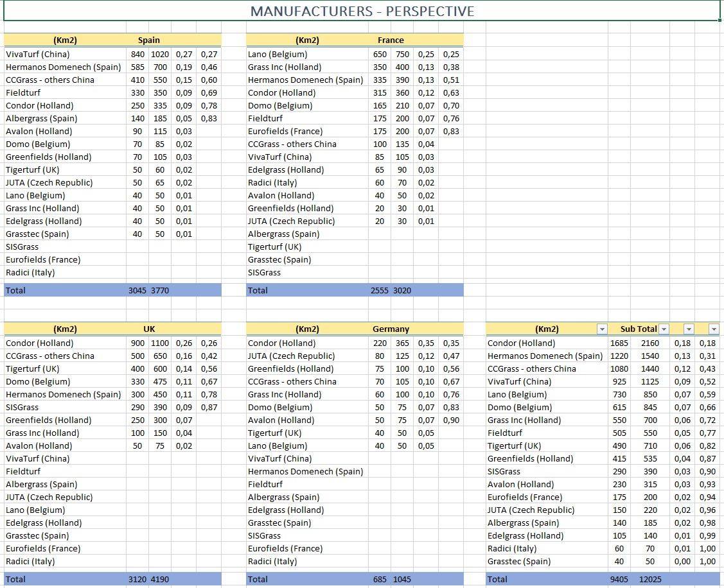Select the France total value 3020
Viewport: 724px width, 588px height.
click(402, 290)
